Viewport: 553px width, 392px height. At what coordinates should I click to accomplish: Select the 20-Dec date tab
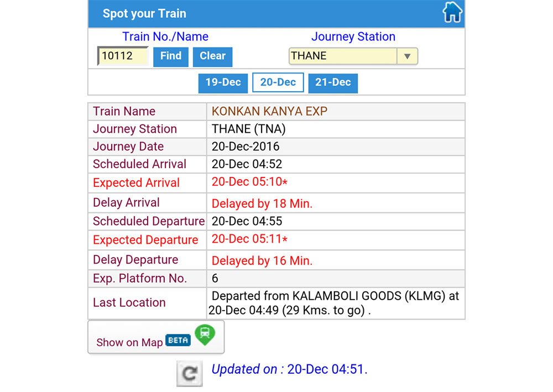[278, 83]
